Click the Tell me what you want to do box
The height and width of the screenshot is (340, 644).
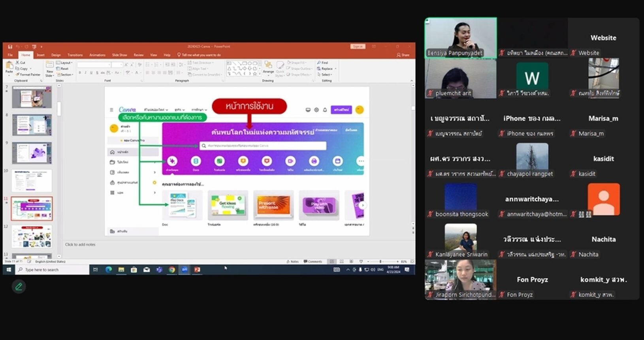pos(200,55)
